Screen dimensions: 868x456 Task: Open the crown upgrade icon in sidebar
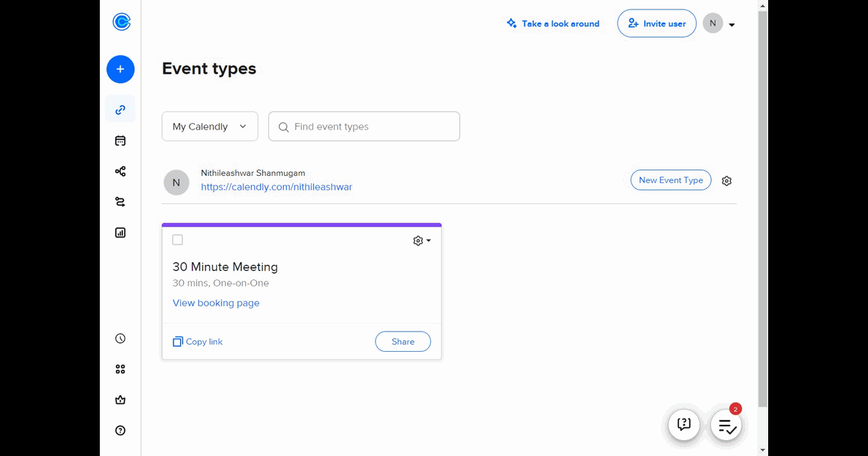point(120,400)
